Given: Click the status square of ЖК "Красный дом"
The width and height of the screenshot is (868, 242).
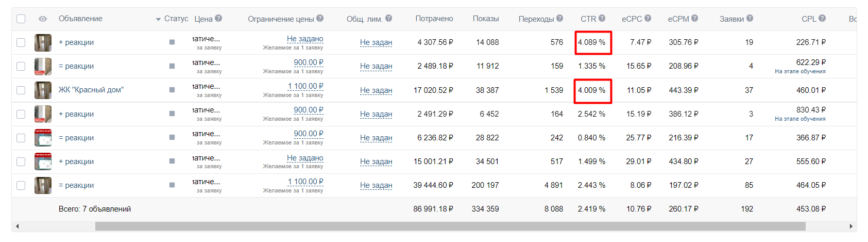Looking at the screenshot, I should coord(172,90).
